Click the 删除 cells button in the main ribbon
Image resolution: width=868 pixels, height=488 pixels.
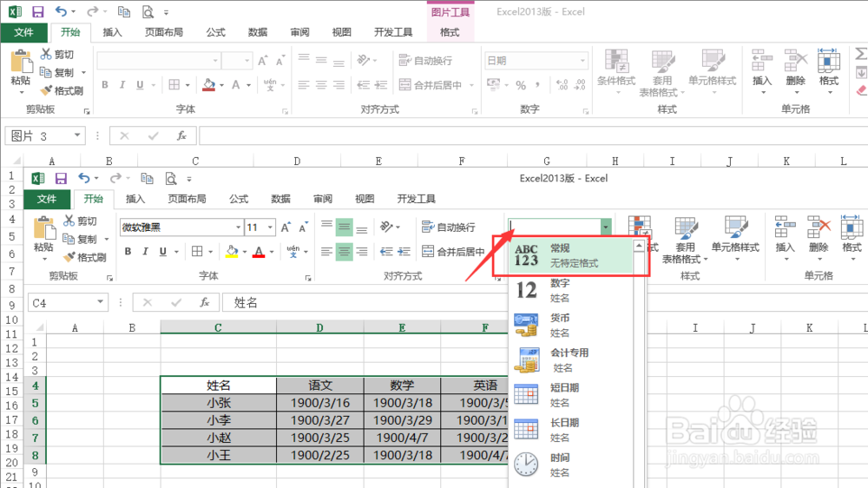(x=795, y=70)
